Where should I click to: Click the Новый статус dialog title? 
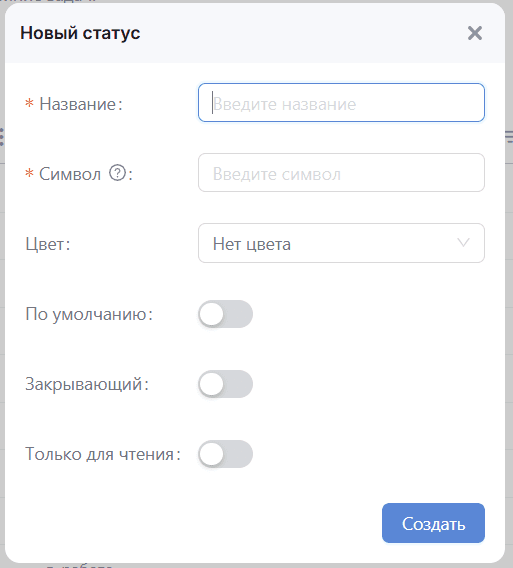click(x=80, y=33)
